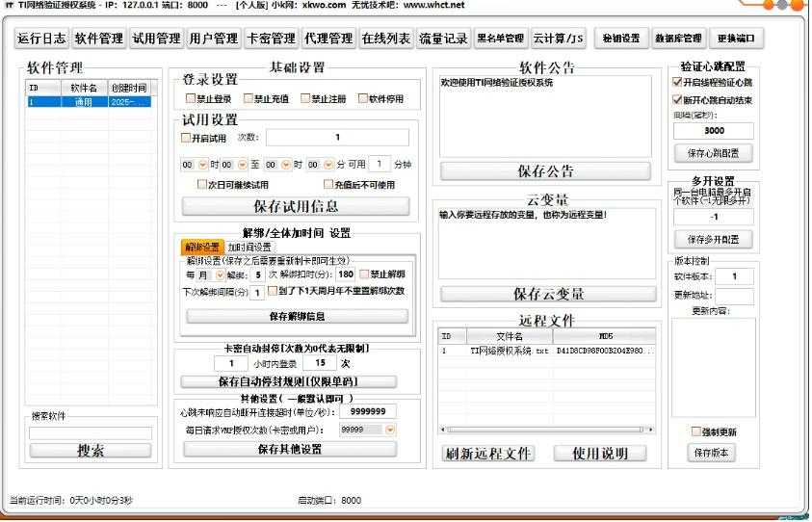The width and height of the screenshot is (812, 522).
Task: Toggle the 强制更新 checkbox
Action: click(x=696, y=431)
